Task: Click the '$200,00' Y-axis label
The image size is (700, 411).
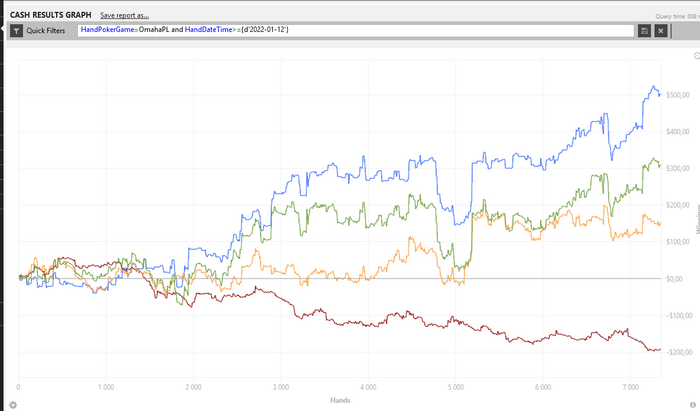Action: coord(678,205)
